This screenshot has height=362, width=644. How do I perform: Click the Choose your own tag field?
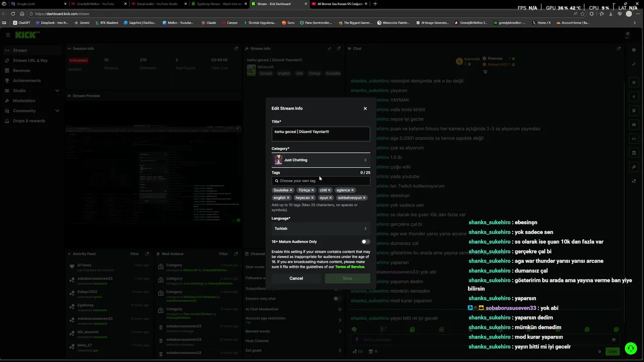[320, 180]
